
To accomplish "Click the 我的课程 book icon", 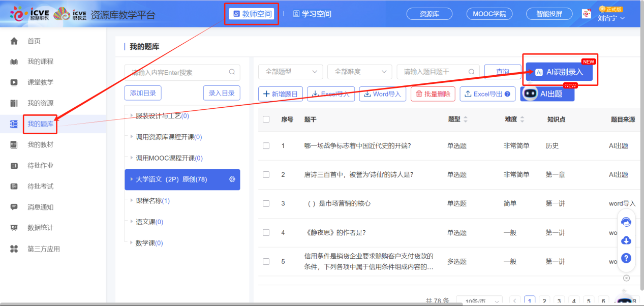I will pos(14,62).
